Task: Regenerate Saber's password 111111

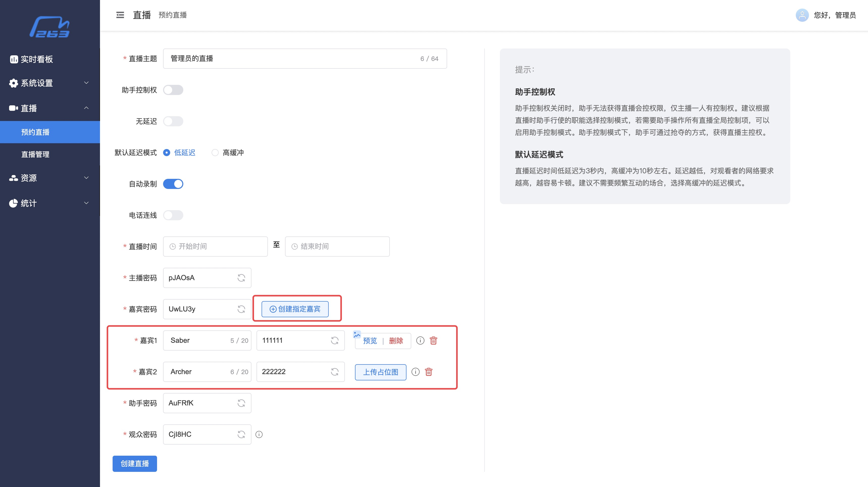Action: coord(335,341)
